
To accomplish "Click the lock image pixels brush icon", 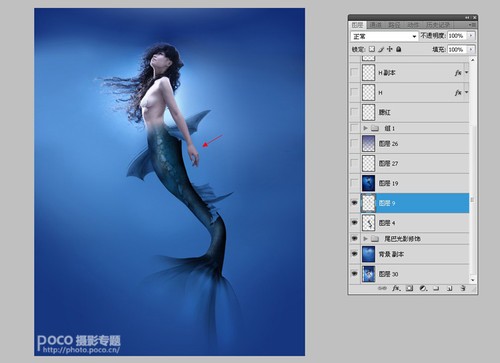I will point(381,49).
